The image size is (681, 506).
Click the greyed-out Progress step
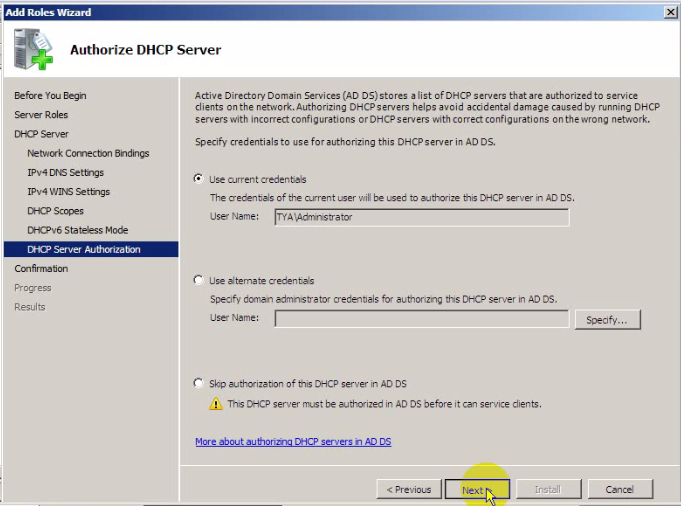point(33,288)
